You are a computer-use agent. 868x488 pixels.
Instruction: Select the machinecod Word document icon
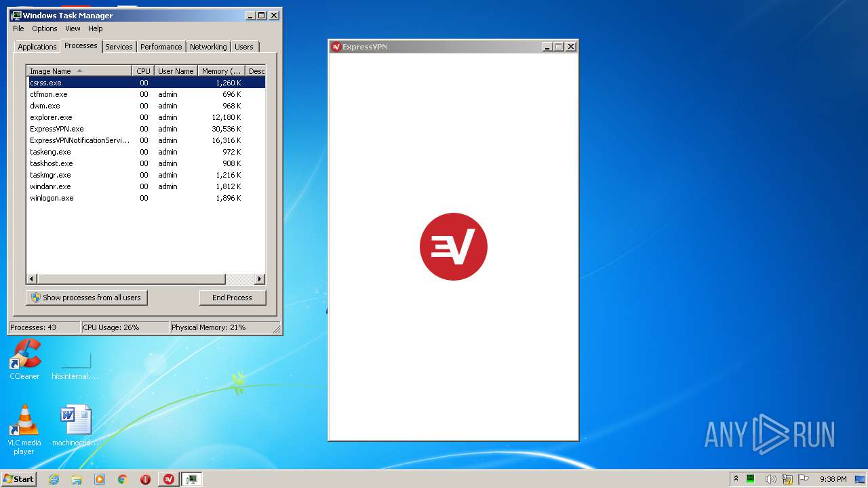point(75,426)
